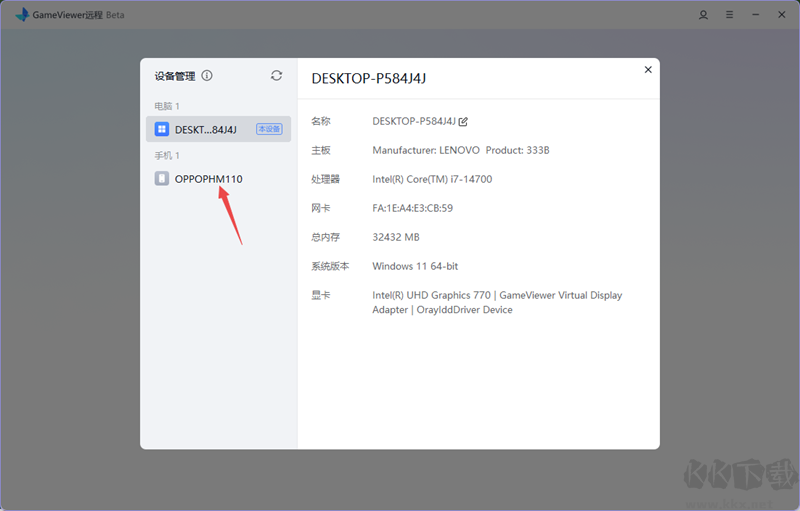Screen dimensions: 800x511
Task: Refresh the device management list
Action: click(x=277, y=76)
